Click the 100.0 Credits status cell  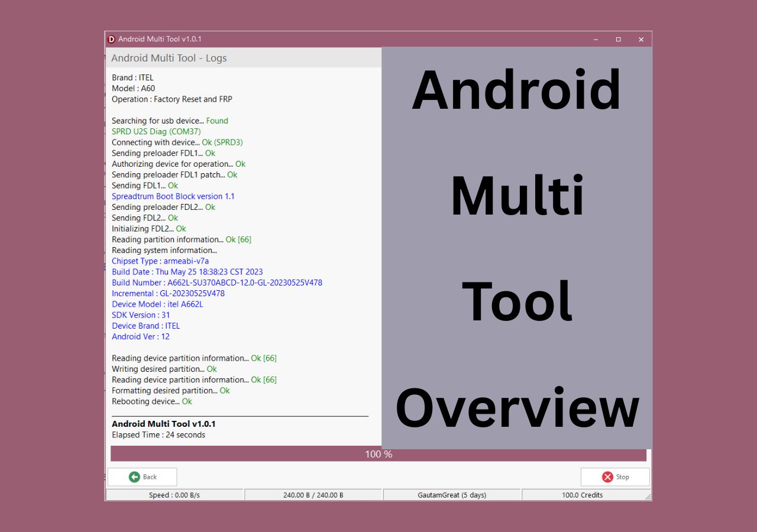point(583,495)
